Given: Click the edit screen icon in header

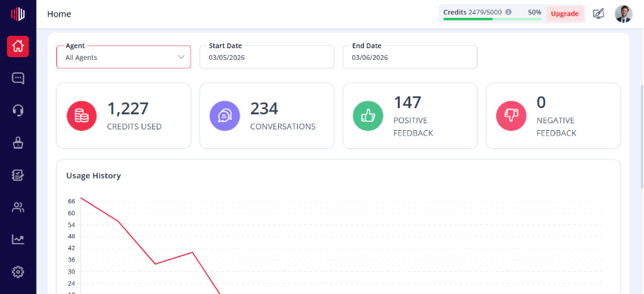Looking at the screenshot, I should point(599,14).
